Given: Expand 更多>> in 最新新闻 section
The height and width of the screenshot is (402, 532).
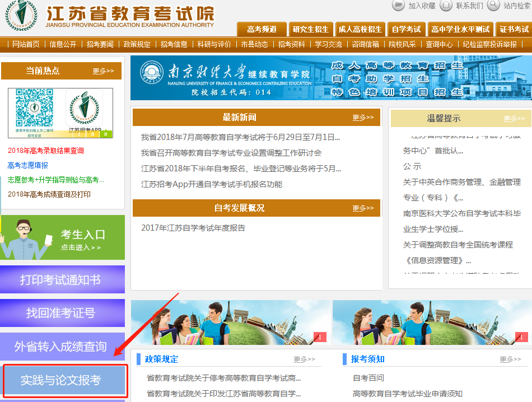Looking at the screenshot, I should click(363, 118).
